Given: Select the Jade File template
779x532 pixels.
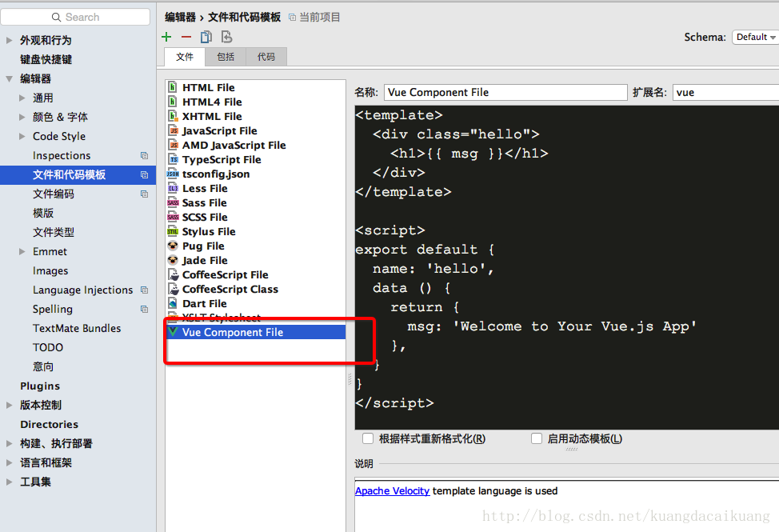Looking at the screenshot, I should (x=255, y=260).
